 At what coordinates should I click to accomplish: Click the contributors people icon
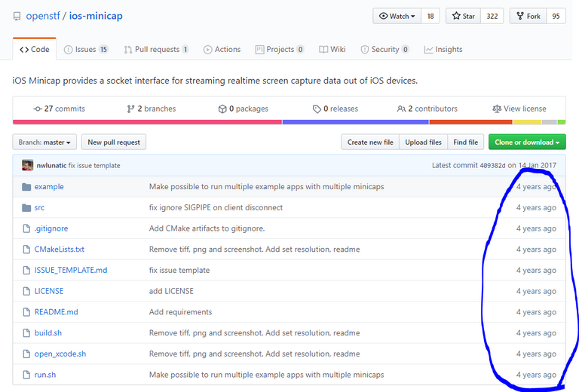(x=401, y=109)
